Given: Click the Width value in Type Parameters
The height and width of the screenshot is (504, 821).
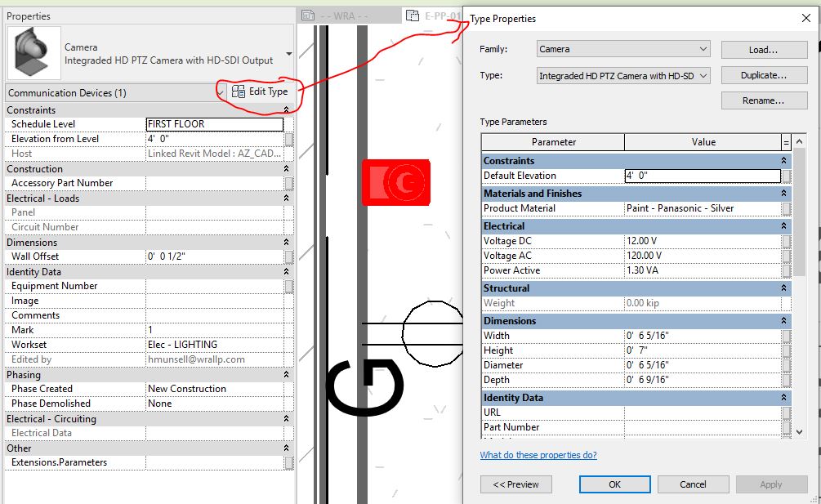Looking at the screenshot, I should click(703, 336).
